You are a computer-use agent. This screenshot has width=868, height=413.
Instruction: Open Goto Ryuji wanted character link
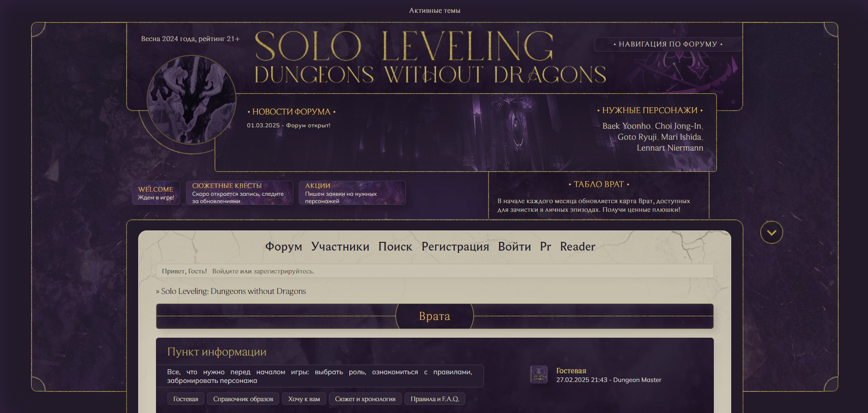pos(637,137)
